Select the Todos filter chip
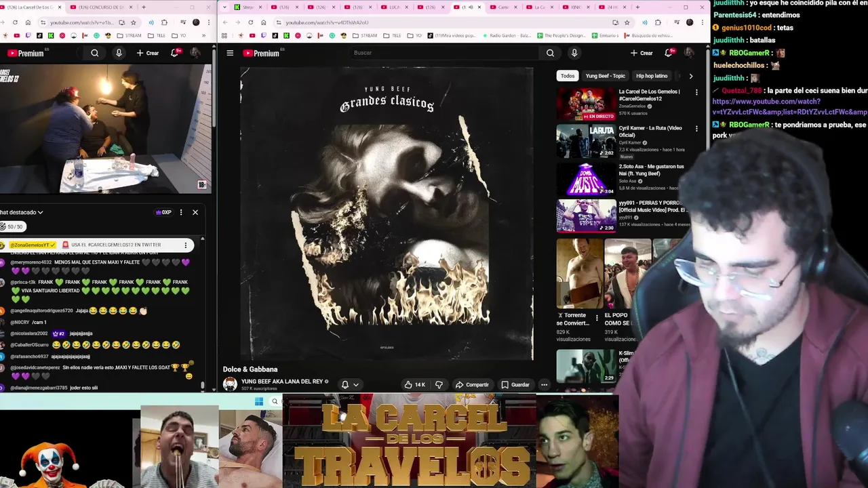The image size is (868, 488). tap(568, 76)
